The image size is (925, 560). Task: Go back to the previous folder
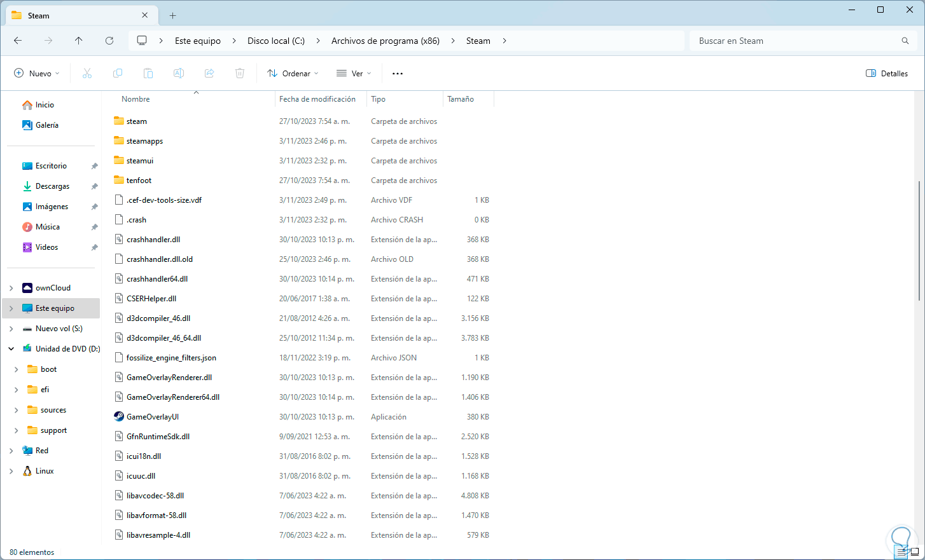pyautogui.click(x=18, y=41)
